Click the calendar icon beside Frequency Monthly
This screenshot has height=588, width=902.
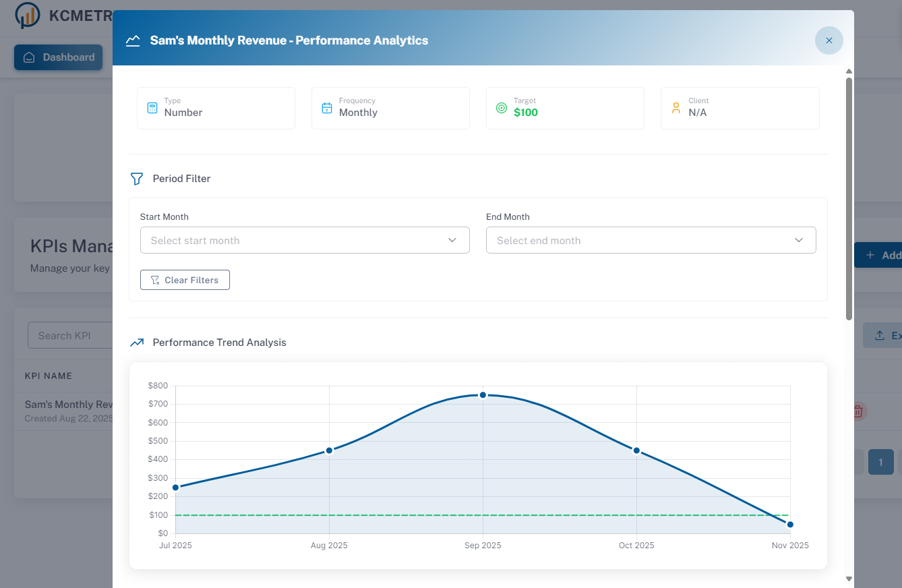[x=327, y=107]
